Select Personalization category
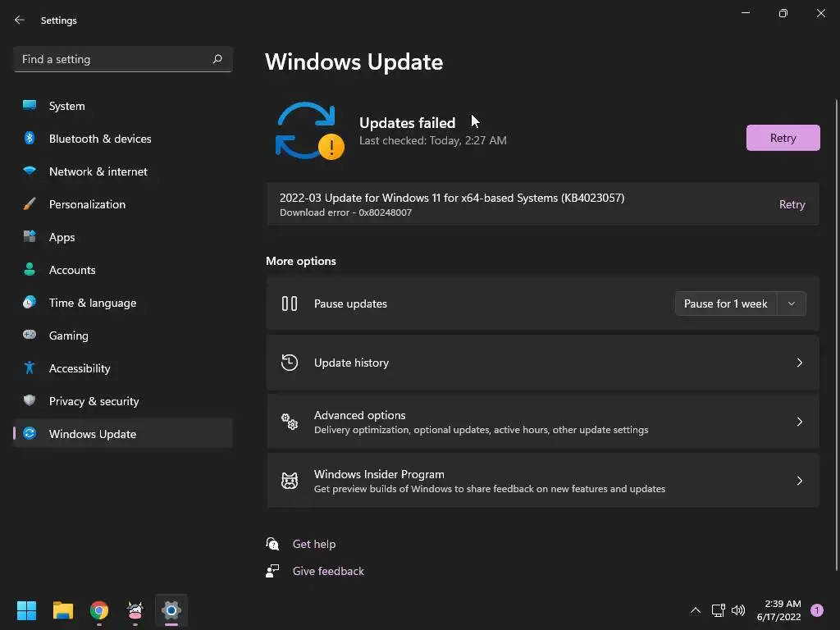 coord(123,204)
